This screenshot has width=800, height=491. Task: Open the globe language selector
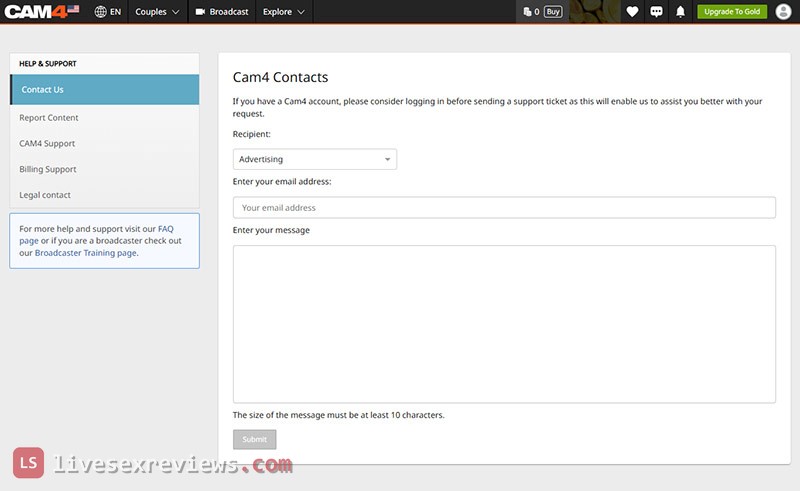[101, 12]
